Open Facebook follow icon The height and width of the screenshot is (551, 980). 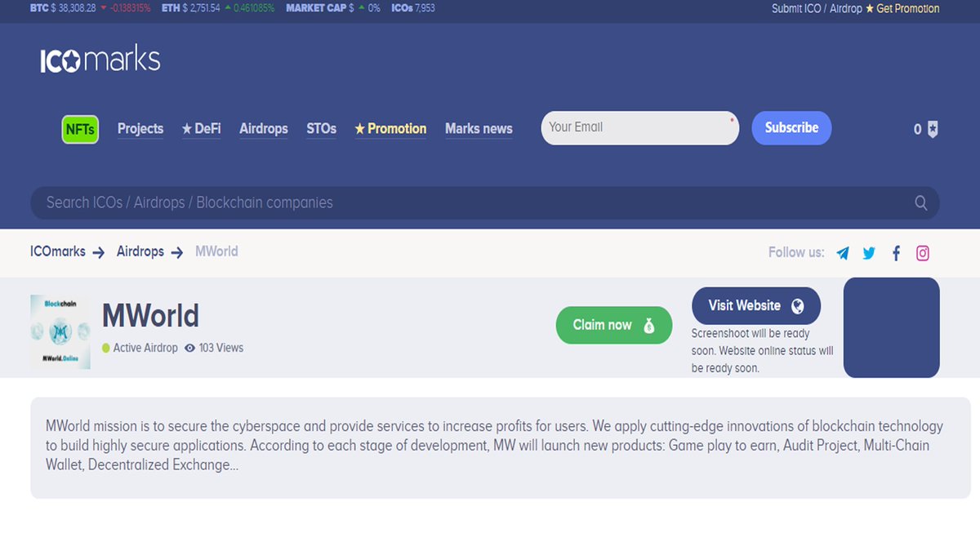pyautogui.click(x=896, y=253)
